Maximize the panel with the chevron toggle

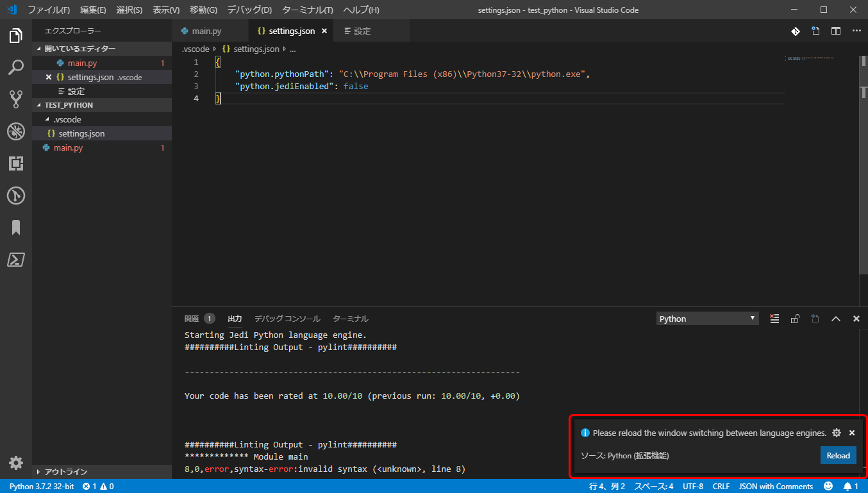tap(836, 318)
